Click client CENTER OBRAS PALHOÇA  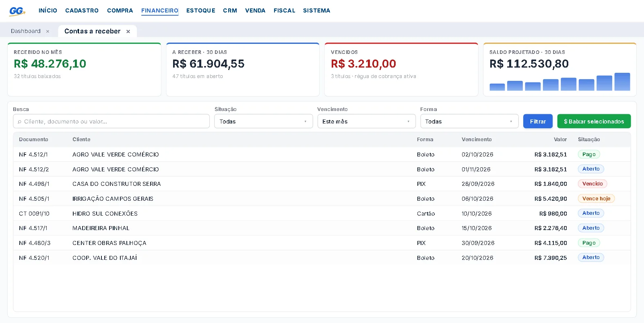[109, 243]
